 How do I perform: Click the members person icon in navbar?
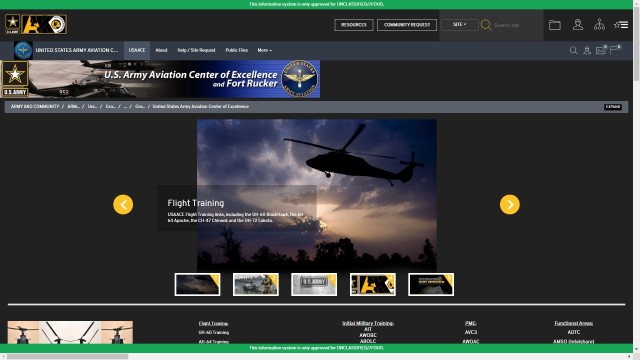[x=587, y=50]
